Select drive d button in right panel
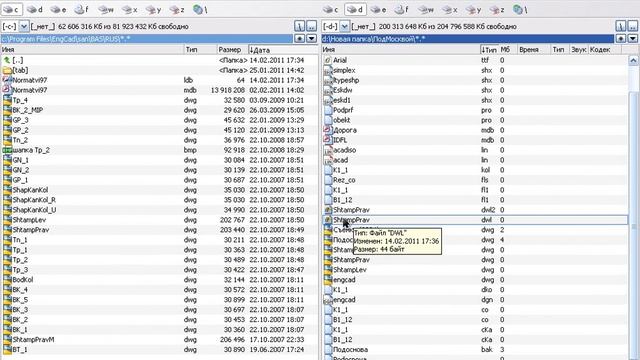The height and width of the screenshot is (360, 640). [x=355, y=9]
